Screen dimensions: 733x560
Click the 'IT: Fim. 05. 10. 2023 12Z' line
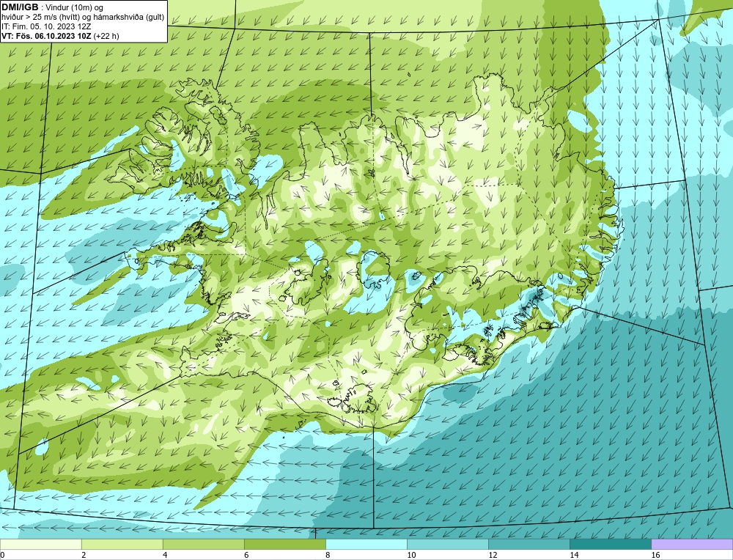[46, 26]
